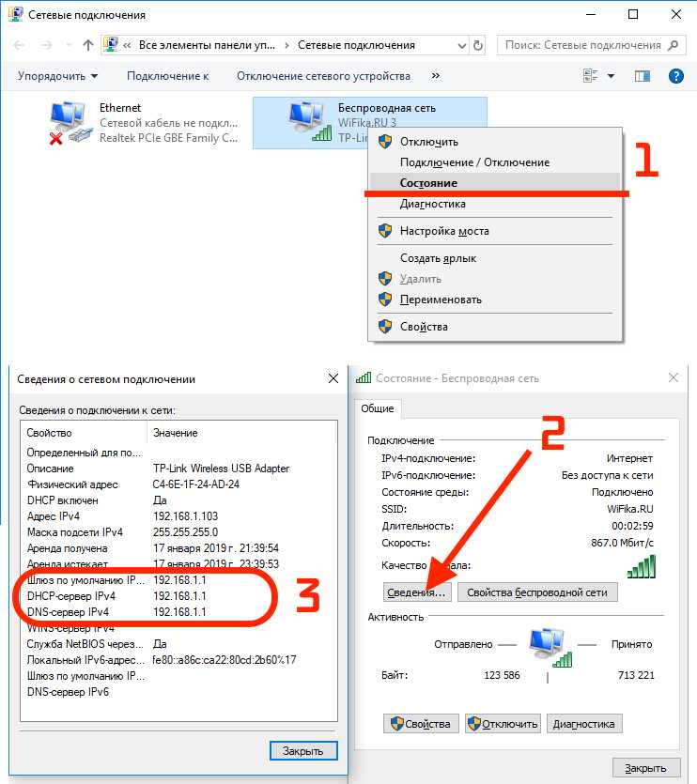This screenshot has height=784, width=697.
Task: Select the Маска подсети IPv4 row
Action: click(x=178, y=532)
